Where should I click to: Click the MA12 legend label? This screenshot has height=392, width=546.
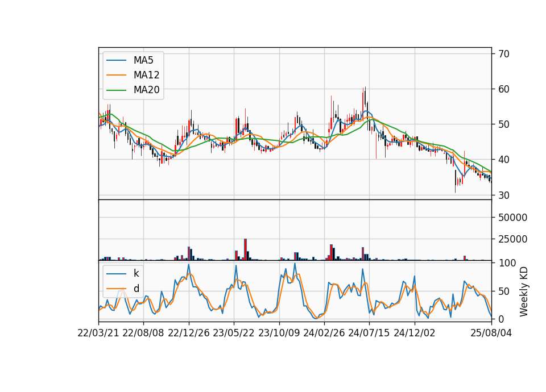[146, 75]
